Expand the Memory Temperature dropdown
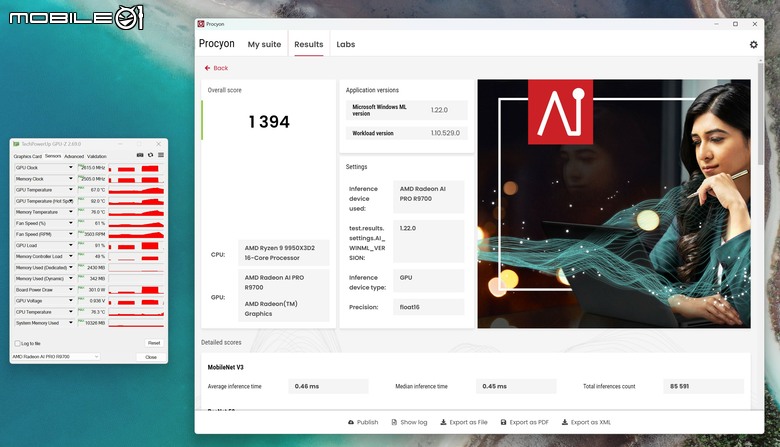780x447 pixels. [70, 212]
